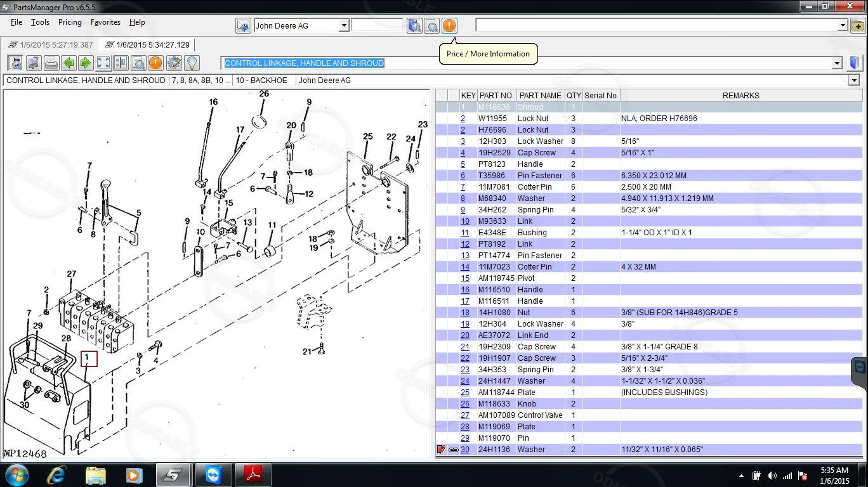
Task: Click key link 27 for Control Valve
Action: point(465,415)
